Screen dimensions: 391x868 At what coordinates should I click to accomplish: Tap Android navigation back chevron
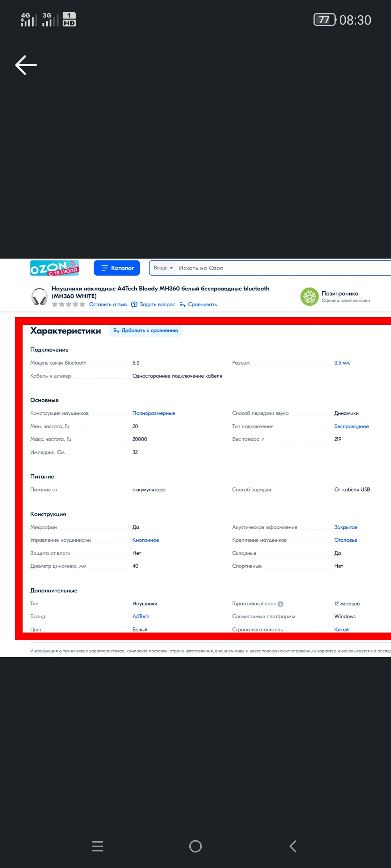pyautogui.click(x=293, y=846)
